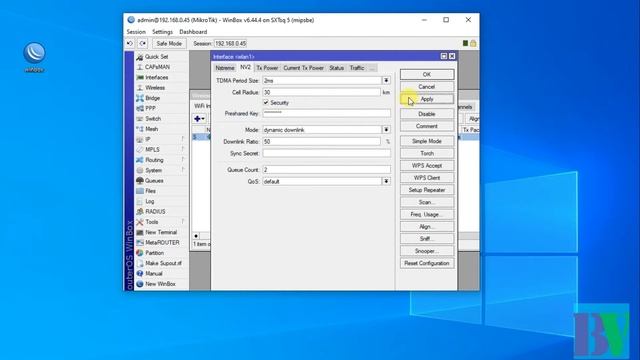This screenshot has height=360, width=640.
Task: Switch to Status tab
Action: coord(337,68)
